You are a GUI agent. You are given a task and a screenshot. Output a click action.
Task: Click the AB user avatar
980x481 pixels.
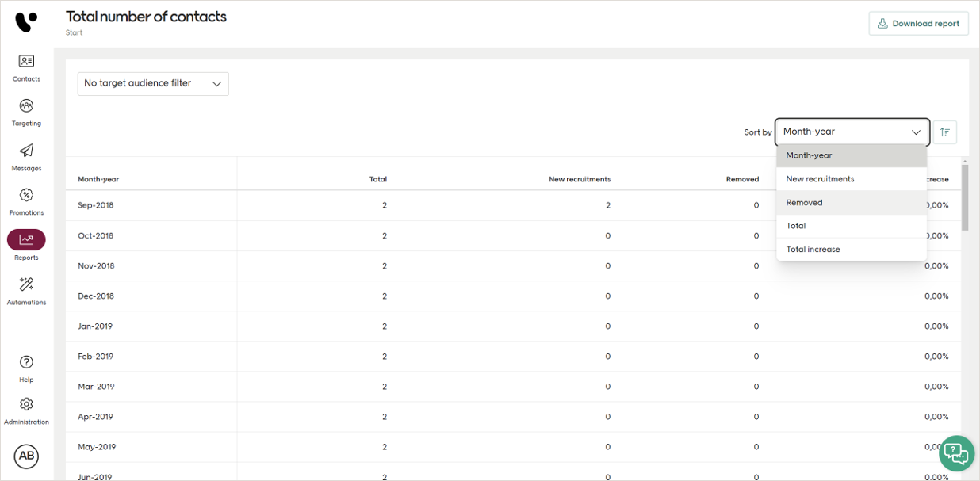point(26,456)
